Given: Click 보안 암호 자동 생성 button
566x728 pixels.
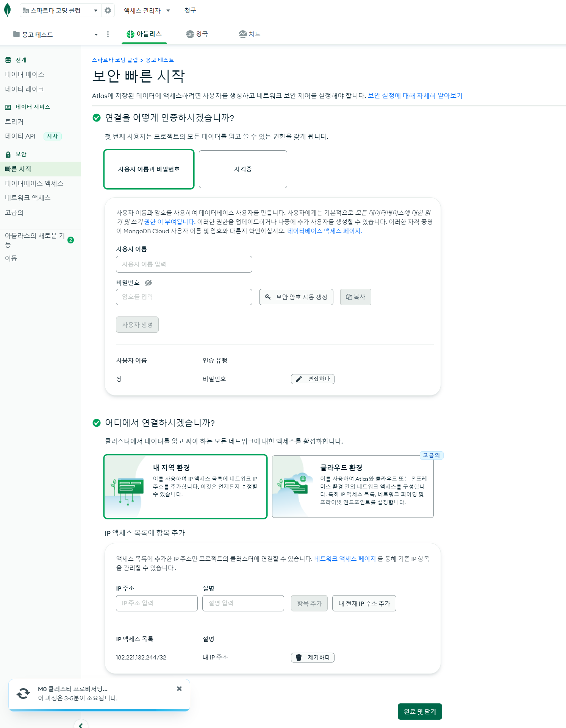Looking at the screenshot, I should [x=296, y=297].
